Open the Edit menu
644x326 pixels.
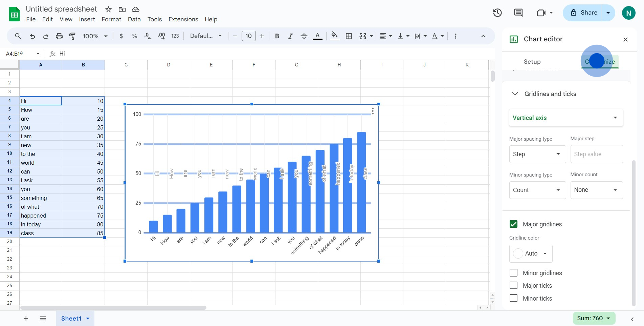47,19
